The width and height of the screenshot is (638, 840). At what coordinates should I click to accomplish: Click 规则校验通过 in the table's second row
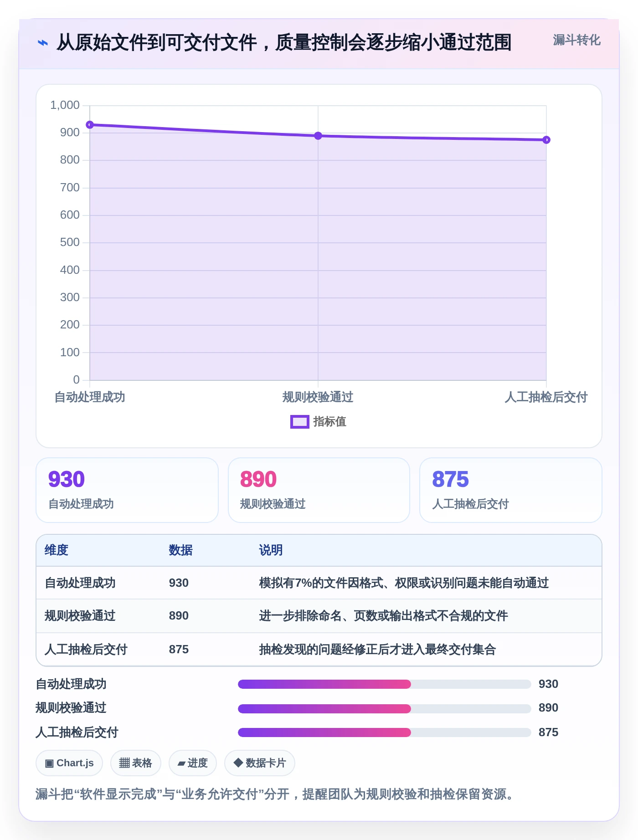[80, 616]
